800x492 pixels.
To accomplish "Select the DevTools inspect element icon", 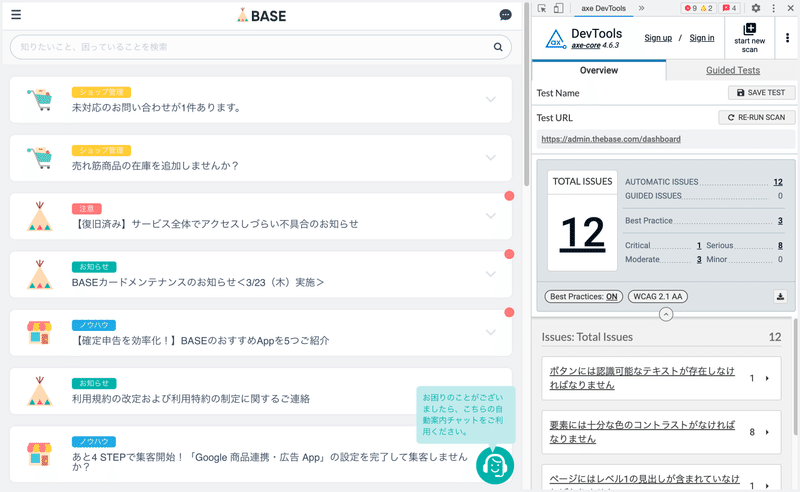I will coord(542,8).
